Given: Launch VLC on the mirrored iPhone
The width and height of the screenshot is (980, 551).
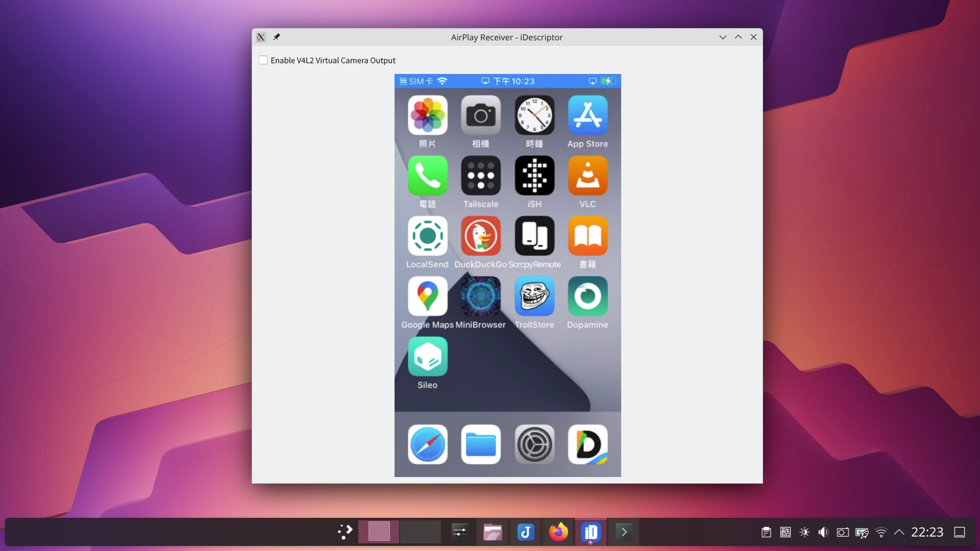Looking at the screenshot, I should point(587,176).
